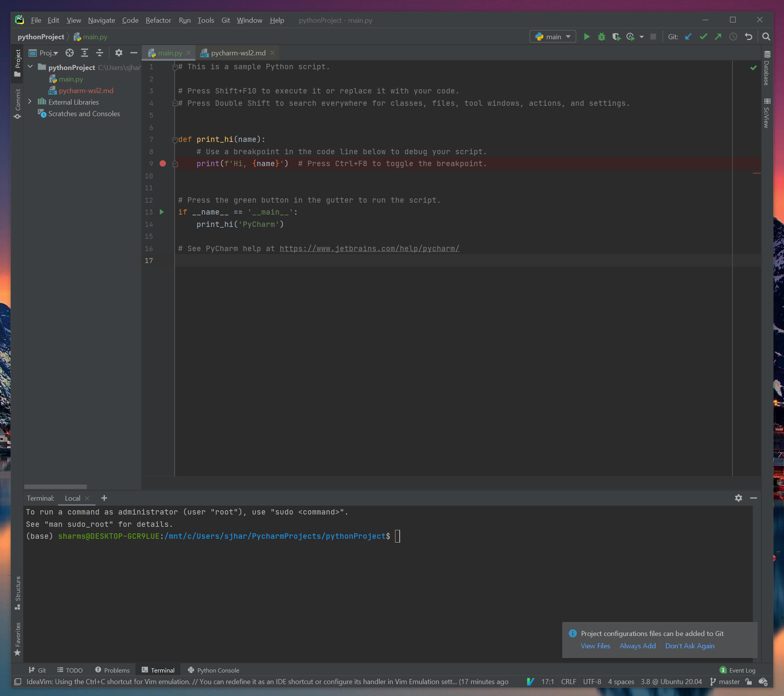Click the breakpoint on line 9
784x696 pixels.
click(163, 163)
